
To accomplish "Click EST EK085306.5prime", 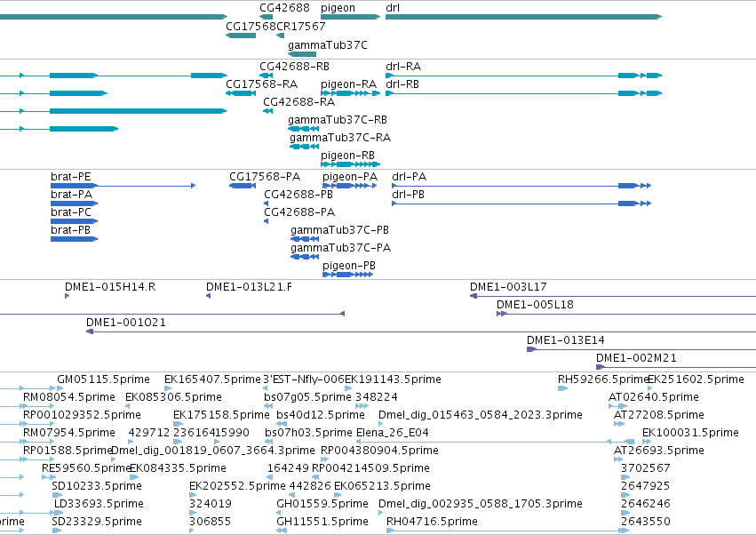I will click(x=173, y=397).
